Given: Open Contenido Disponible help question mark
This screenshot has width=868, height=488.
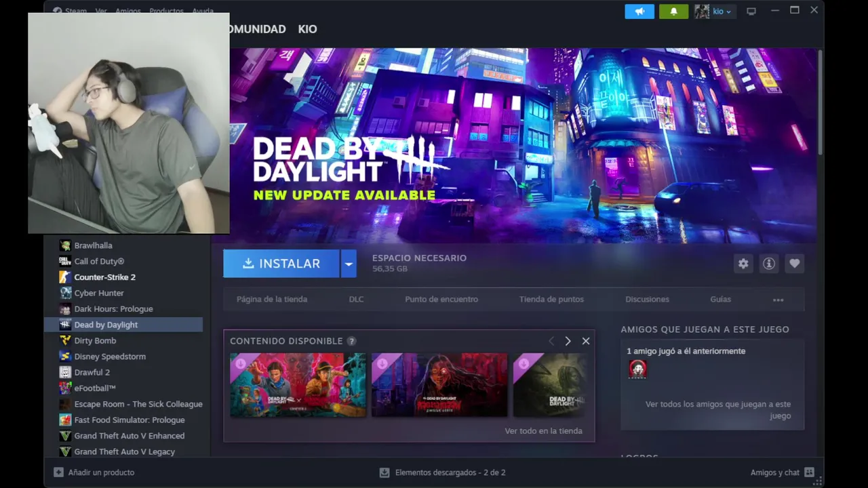Looking at the screenshot, I should coord(351,341).
